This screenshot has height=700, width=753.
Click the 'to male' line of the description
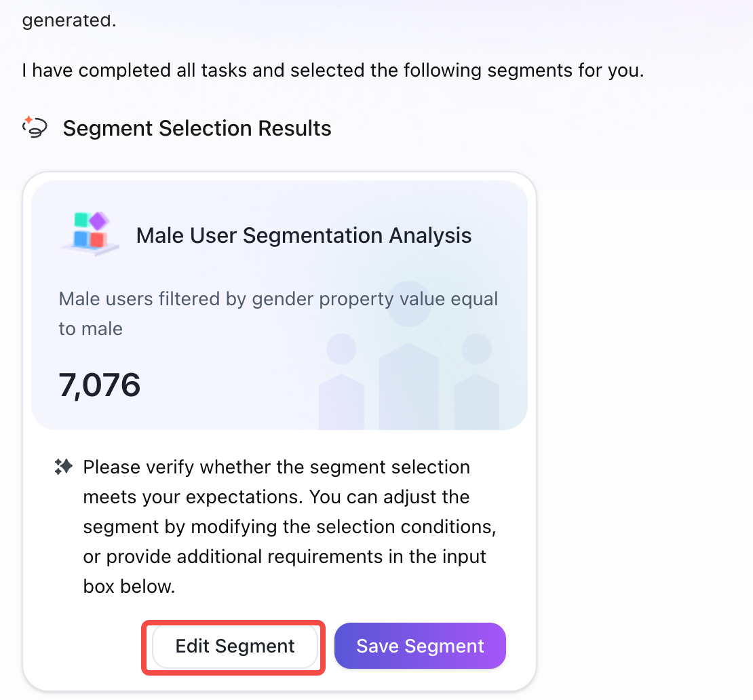[91, 329]
